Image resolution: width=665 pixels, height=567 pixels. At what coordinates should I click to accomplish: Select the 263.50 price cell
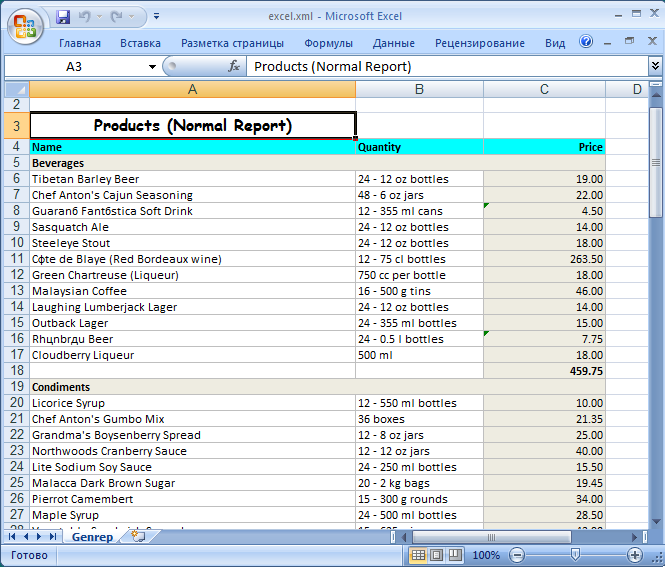tap(544, 259)
